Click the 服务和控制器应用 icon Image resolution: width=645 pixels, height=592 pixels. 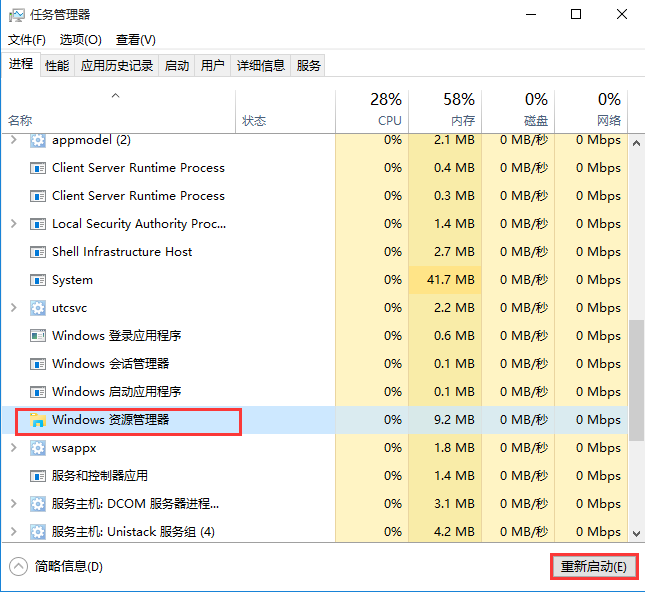[x=38, y=476]
